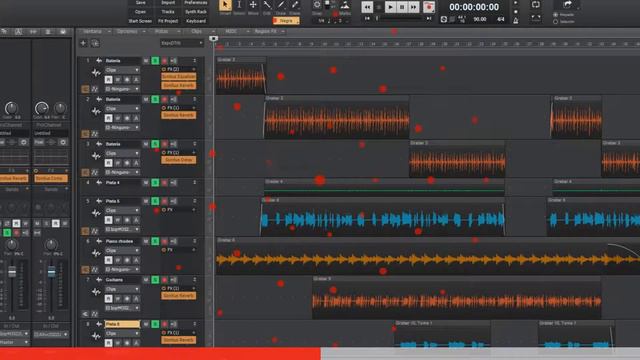Open Sonitus Equalizer on track 1

(179, 77)
